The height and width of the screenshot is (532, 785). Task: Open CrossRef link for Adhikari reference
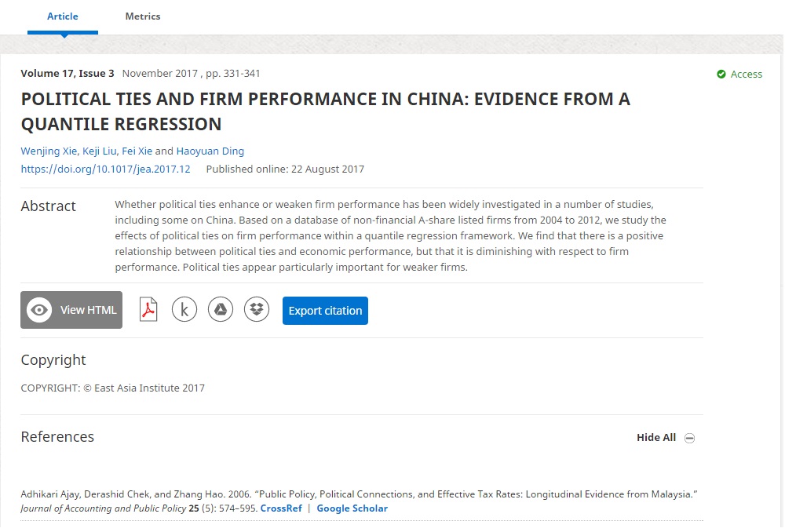click(x=281, y=508)
